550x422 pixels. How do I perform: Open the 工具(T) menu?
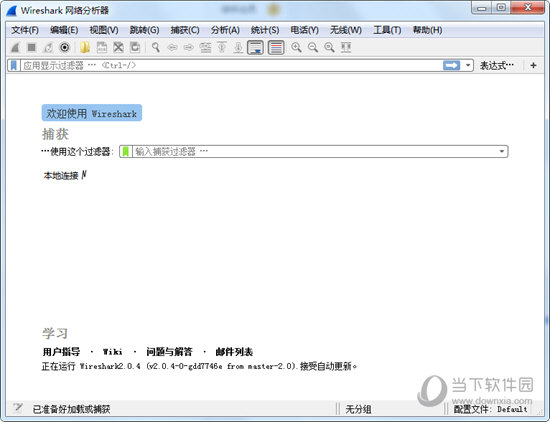pos(387,30)
